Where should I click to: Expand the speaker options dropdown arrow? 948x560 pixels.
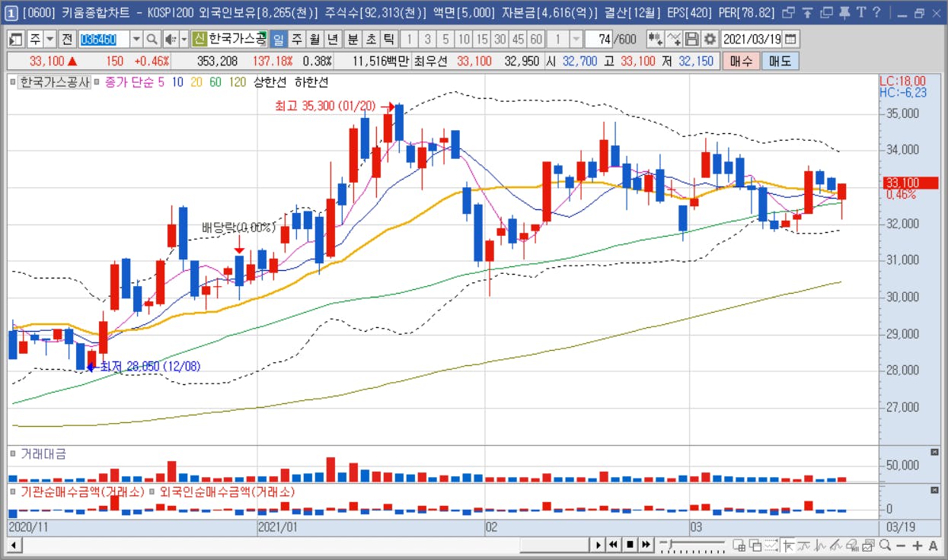pyautogui.click(x=184, y=39)
